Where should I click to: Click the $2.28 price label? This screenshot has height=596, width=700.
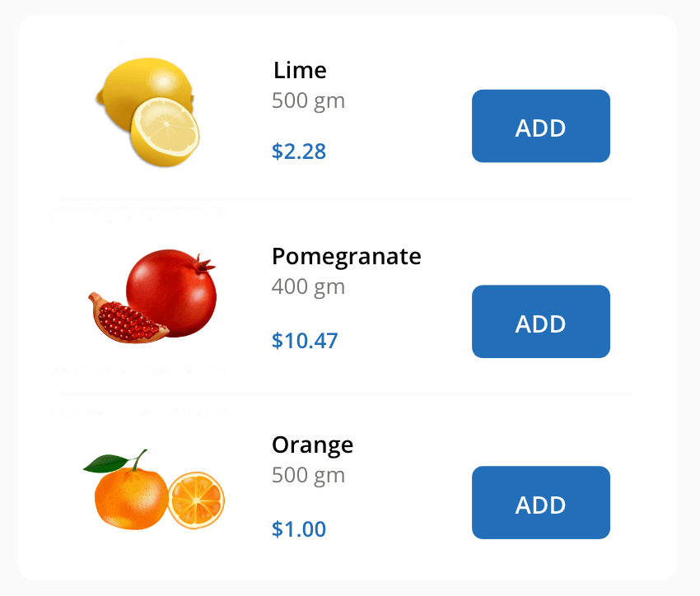(299, 151)
